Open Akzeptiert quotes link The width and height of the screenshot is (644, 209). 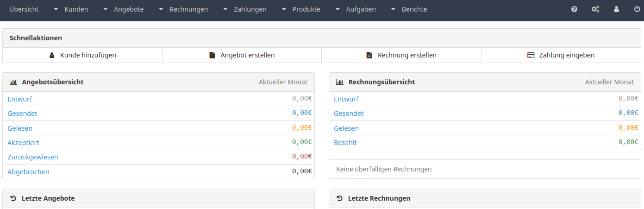pyautogui.click(x=23, y=143)
